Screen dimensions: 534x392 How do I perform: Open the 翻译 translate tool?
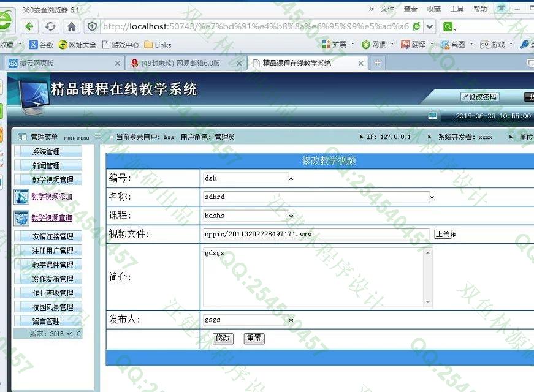(413, 44)
